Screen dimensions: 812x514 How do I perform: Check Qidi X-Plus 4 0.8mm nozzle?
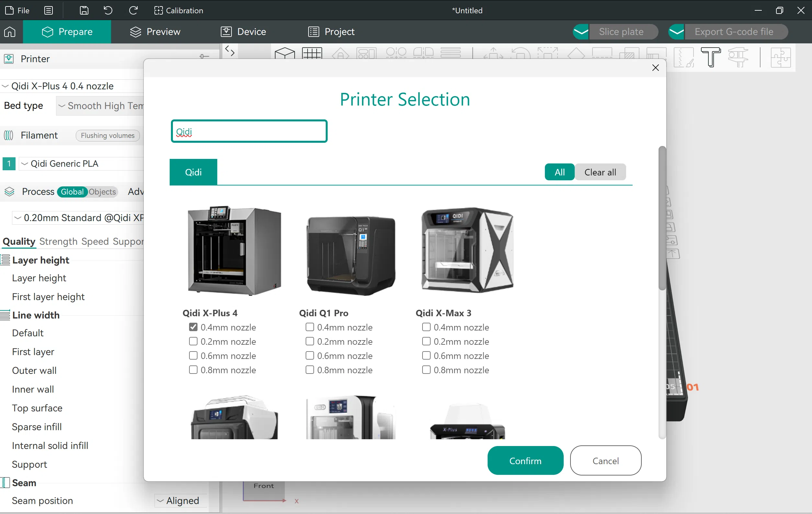coord(193,370)
